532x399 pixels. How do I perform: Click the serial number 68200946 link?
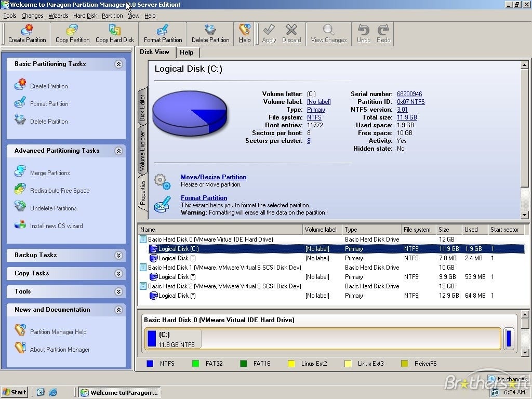pos(409,94)
